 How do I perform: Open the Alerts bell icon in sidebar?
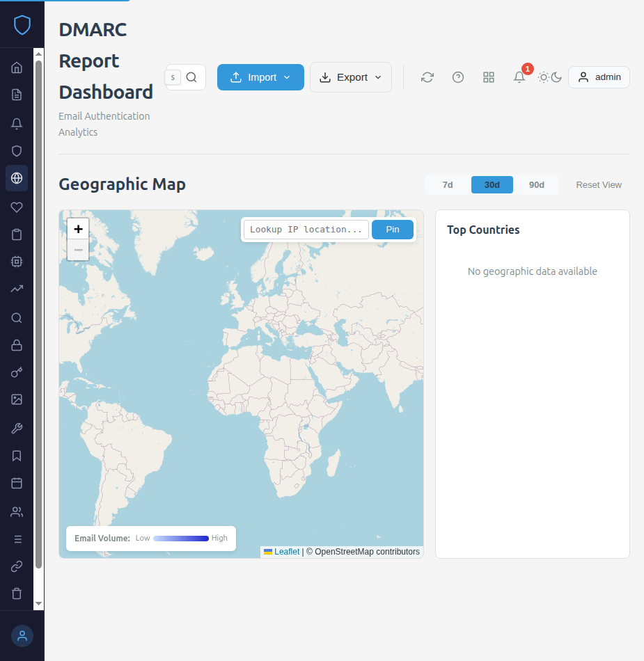click(x=17, y=123)
